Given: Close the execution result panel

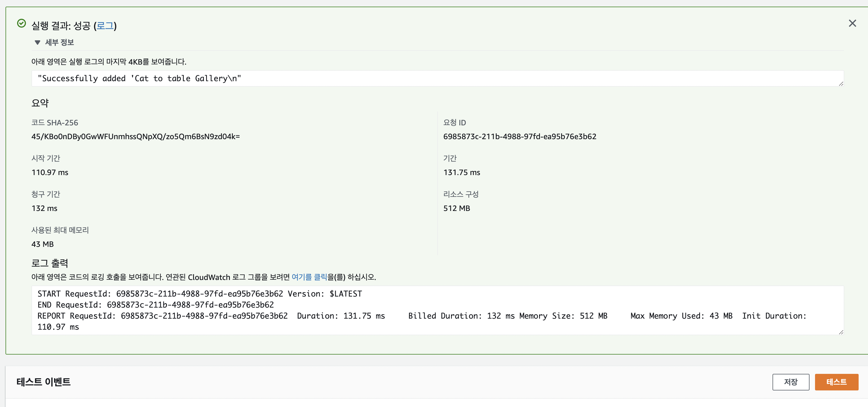Looking at the screenshot, I should [x=852, y=23].
